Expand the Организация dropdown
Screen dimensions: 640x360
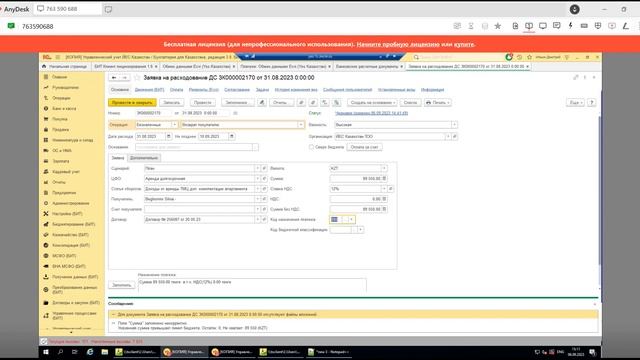click(448, 136)
